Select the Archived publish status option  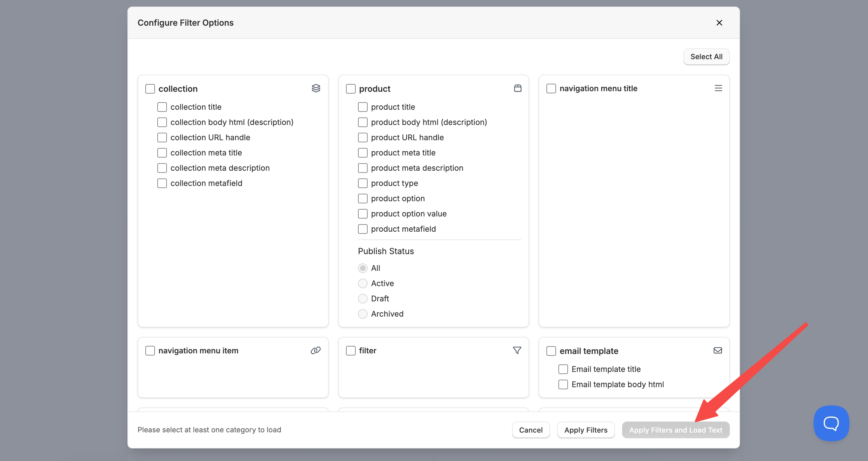coord(363,314)
